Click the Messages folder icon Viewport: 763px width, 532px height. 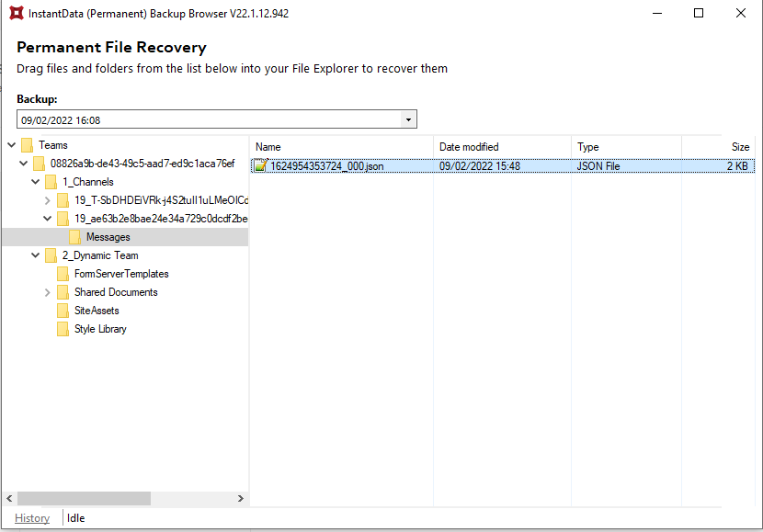75,237
